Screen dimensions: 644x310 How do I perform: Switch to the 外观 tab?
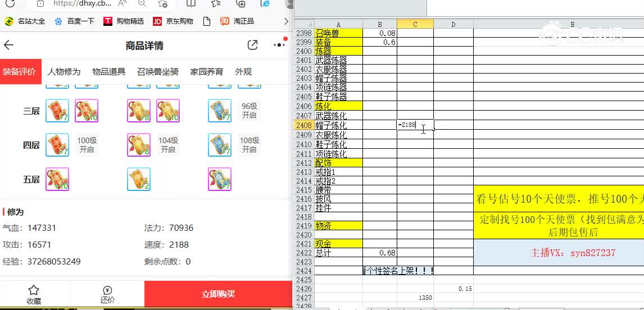click(x=243, y=72)
